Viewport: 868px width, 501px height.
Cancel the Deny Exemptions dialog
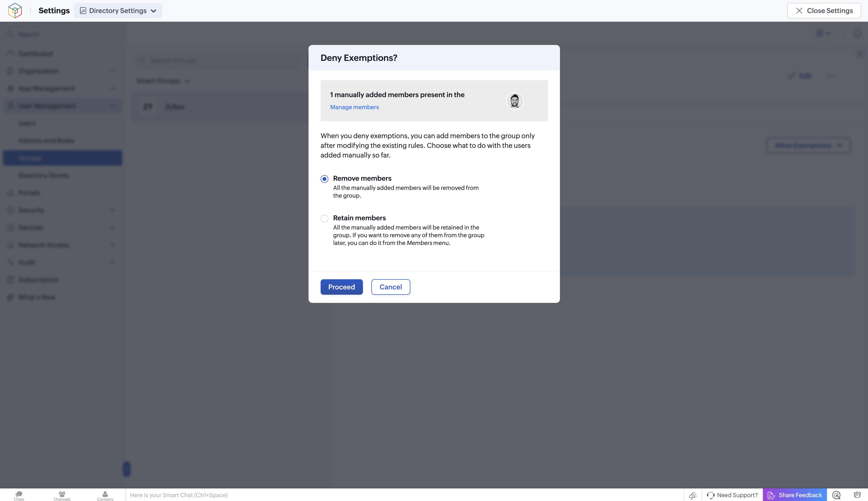click(x=391, y=287)
